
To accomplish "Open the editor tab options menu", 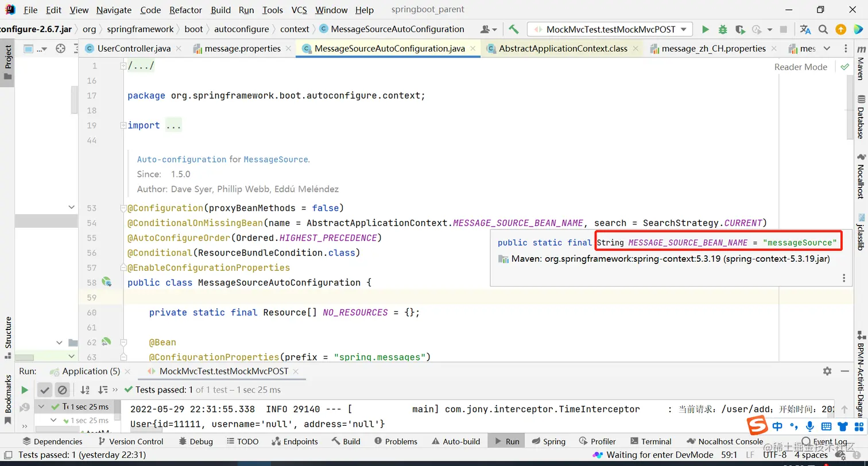I will (846, 49).
